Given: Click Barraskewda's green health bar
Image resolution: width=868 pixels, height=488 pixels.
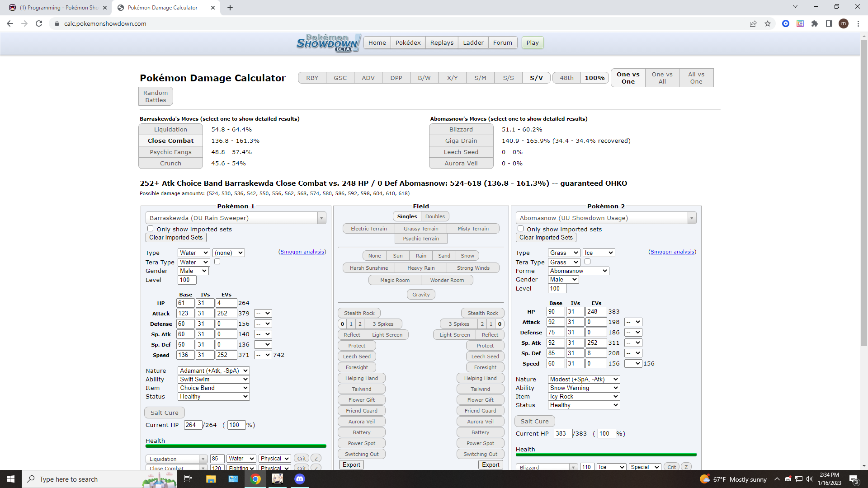Looking at the screenshot, I should [x=236, y=446].
